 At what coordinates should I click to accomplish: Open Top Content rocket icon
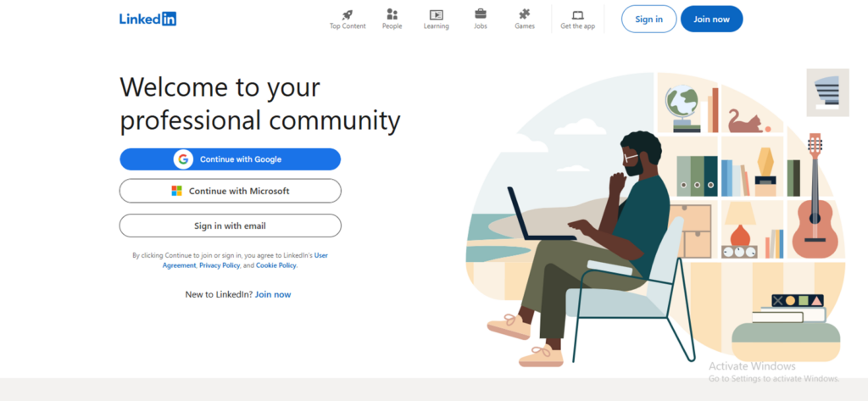coord(348,15)
